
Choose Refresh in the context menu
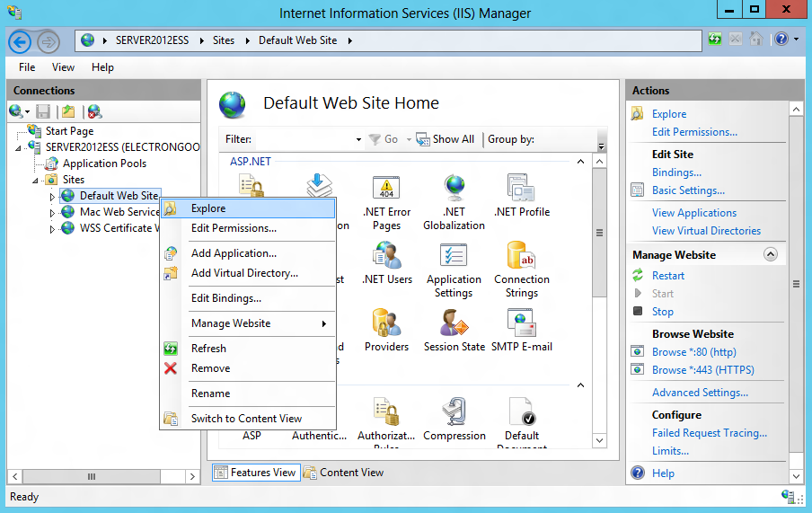(x=248, y=349)
